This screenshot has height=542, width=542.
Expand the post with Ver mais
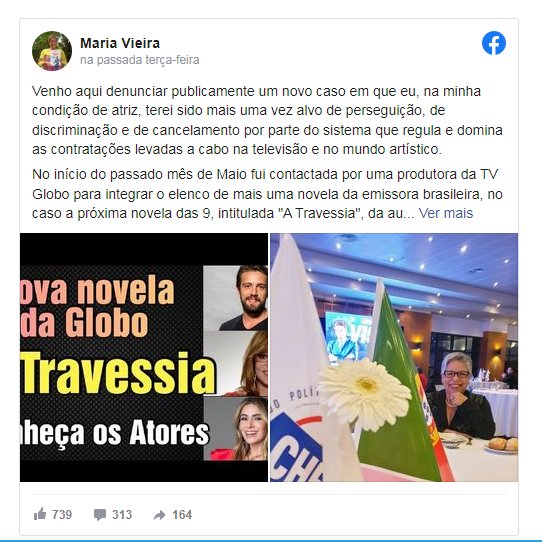[x=446, y=213]
